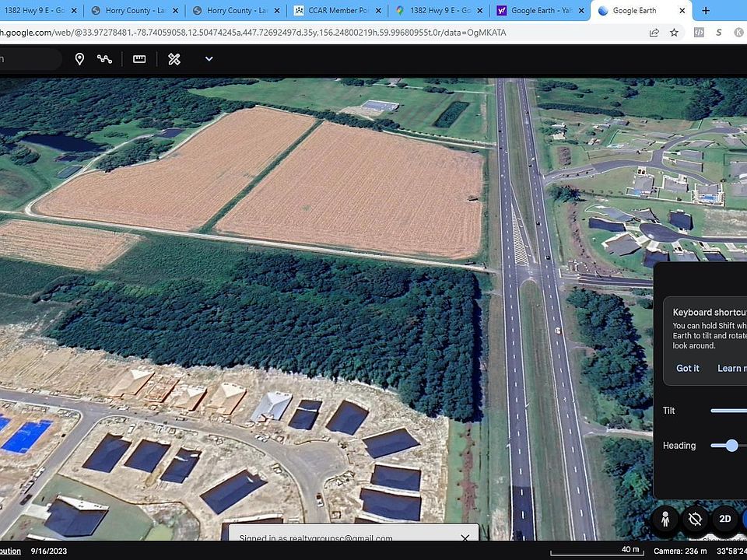
Task: Click the Heading slider handle
Action: tap(731, 446)
